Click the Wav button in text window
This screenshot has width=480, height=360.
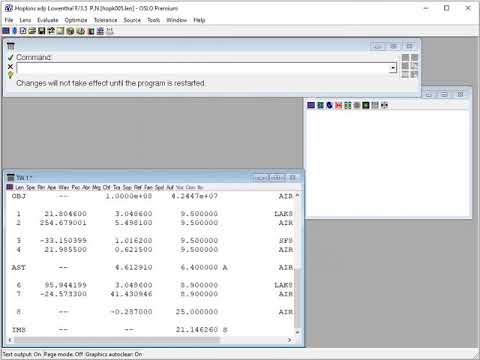[x=63, y=187]
